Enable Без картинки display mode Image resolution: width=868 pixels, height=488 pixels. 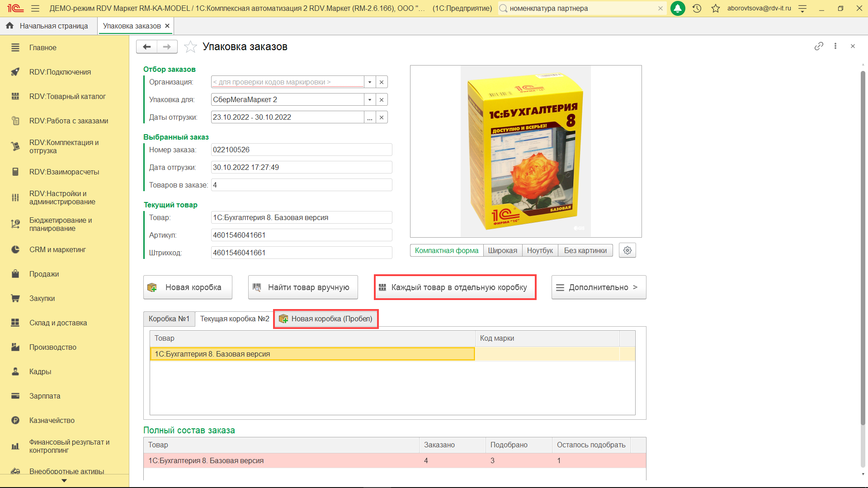coord(585,250)
